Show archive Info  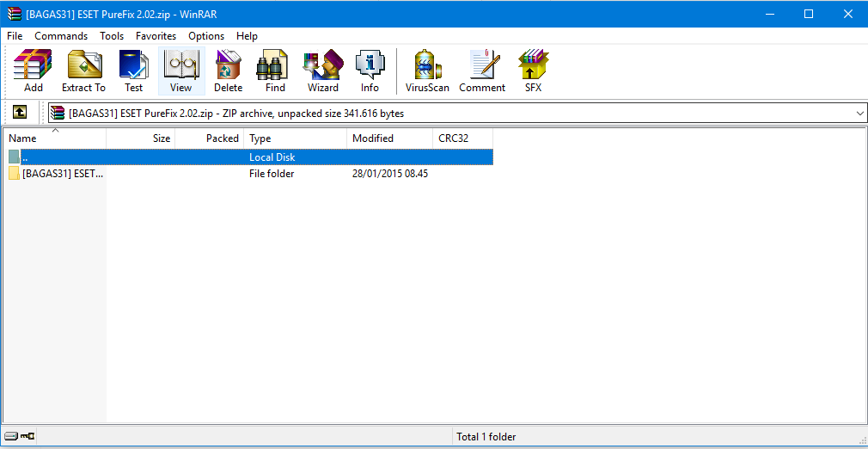(x=370, y=71)
